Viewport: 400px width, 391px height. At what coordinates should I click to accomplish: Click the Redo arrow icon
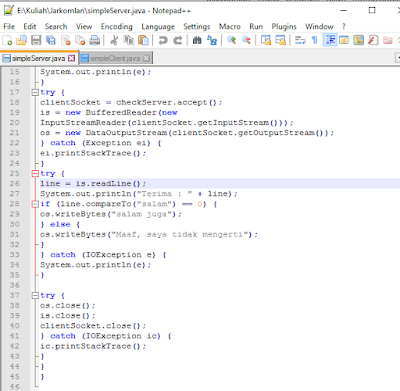click(178, 41)
